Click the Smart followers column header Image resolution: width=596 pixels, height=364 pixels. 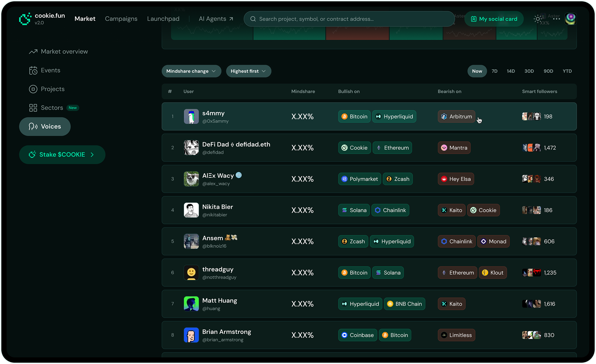point(539,91)
